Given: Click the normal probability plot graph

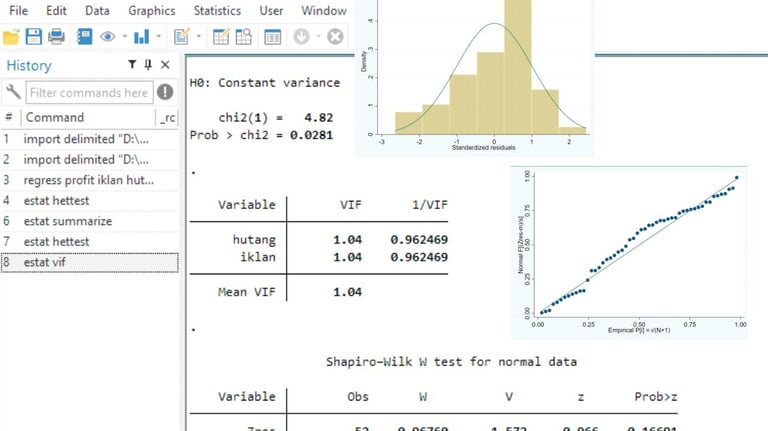Looking at the screenshot, I should (629, 253).
